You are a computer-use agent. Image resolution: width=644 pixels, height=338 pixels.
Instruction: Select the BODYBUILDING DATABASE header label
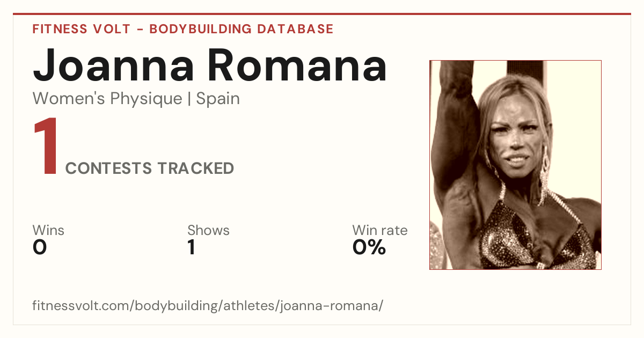pos(241,29)
